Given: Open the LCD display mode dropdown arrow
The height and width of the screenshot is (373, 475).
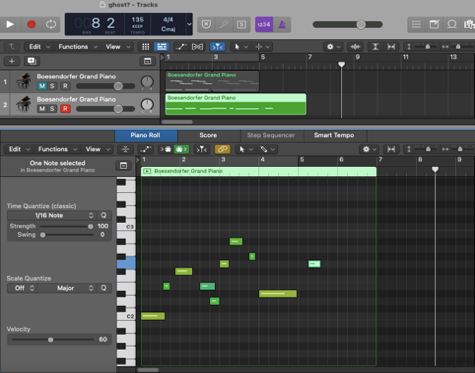Looking at the screenshot, I should (x=189, y=24).
